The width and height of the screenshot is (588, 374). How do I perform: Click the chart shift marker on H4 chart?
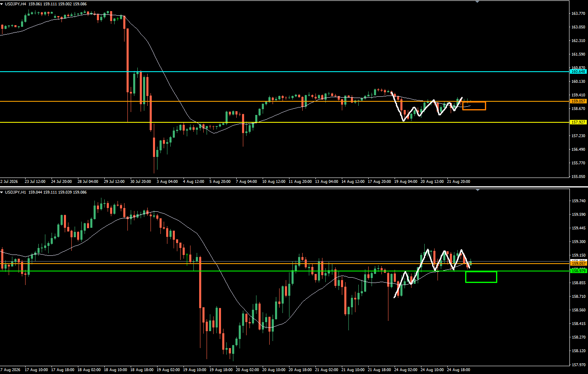[477, 2]
